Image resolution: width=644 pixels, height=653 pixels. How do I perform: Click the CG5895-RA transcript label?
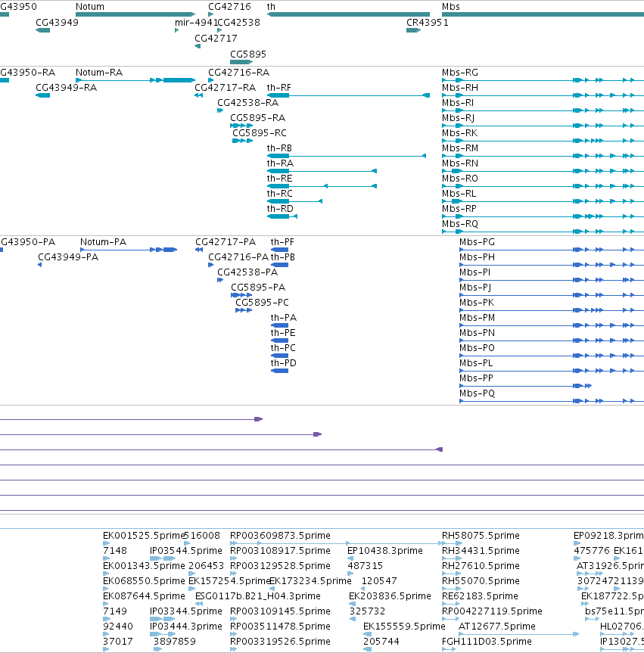pyautogui.click(x=258, y=118)
